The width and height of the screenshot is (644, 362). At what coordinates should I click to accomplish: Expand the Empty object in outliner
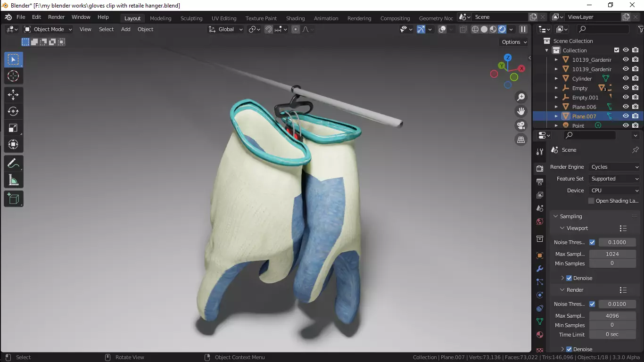pyautogui.click(x=556, y=88)
